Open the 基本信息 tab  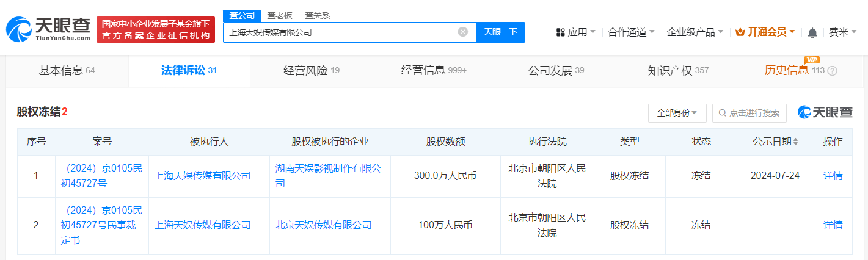[67, 71]
